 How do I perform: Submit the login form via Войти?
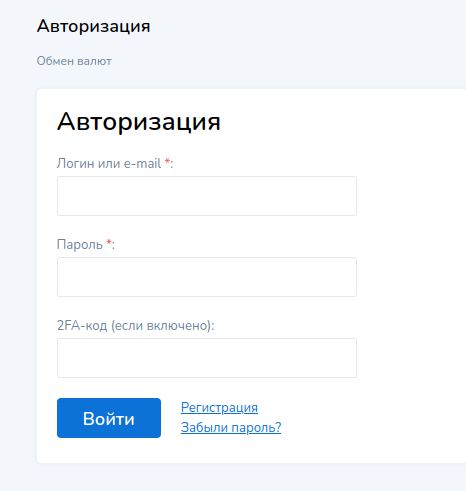tap(109, 418)
